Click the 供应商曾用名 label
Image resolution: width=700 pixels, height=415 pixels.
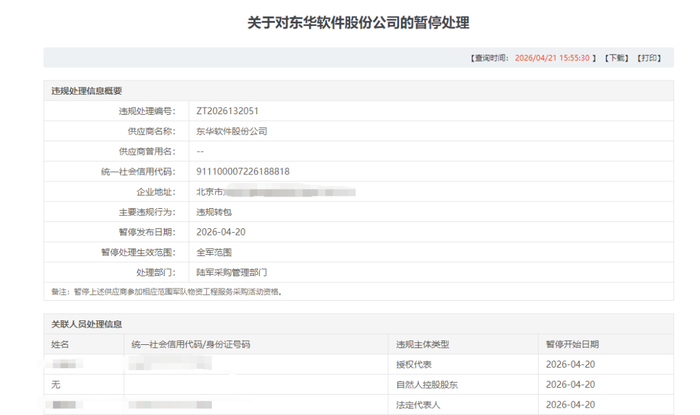click(x=147, y=152)
